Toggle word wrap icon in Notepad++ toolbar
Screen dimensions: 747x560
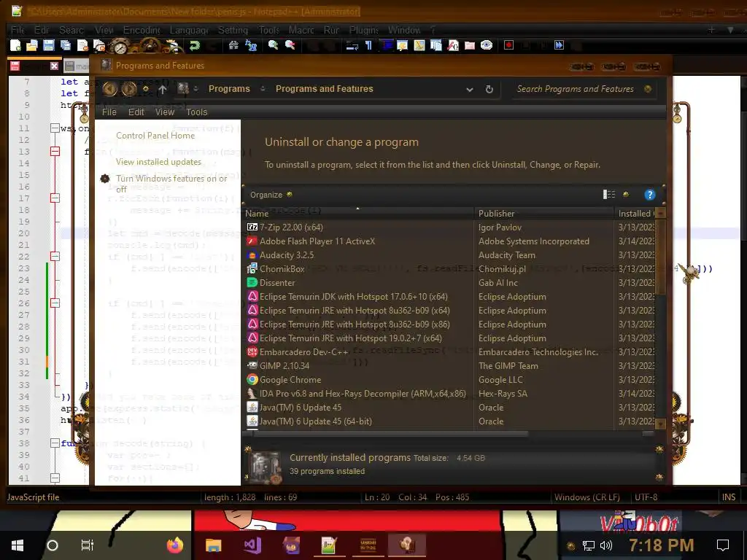(352, 45)
